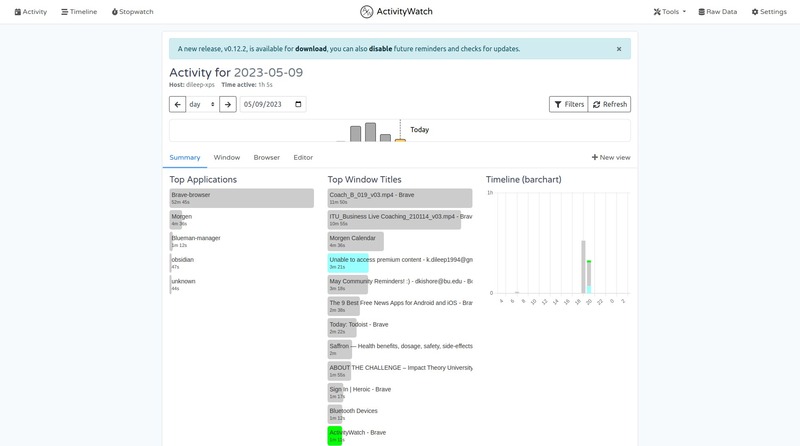Switch to the Window tab
This screenshot has height=446, width=800.
227,158
